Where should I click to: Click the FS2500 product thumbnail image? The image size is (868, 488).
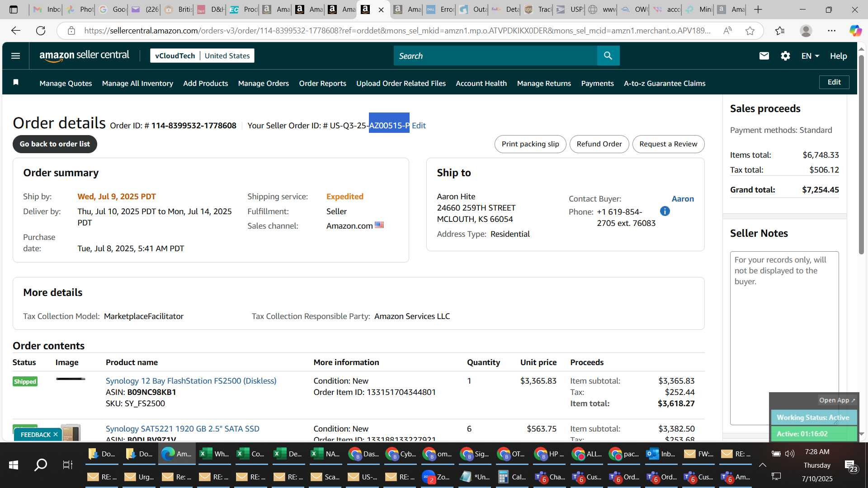tap(71, 379)
